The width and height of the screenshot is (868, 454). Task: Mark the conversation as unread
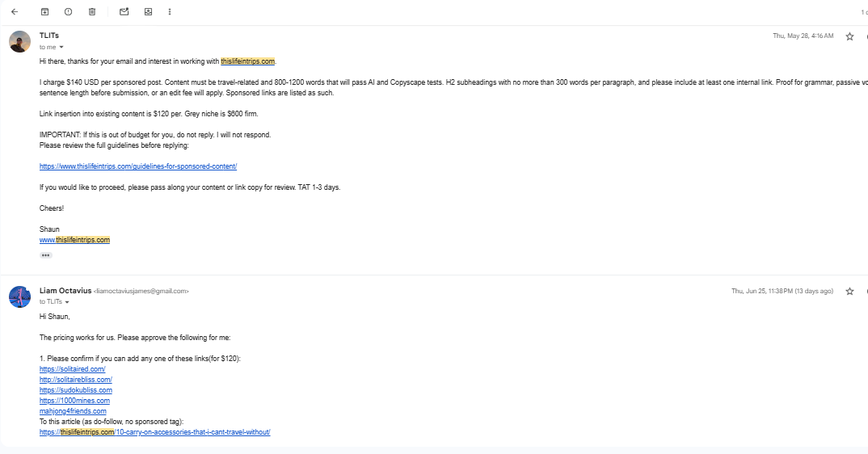coord(124,11)
